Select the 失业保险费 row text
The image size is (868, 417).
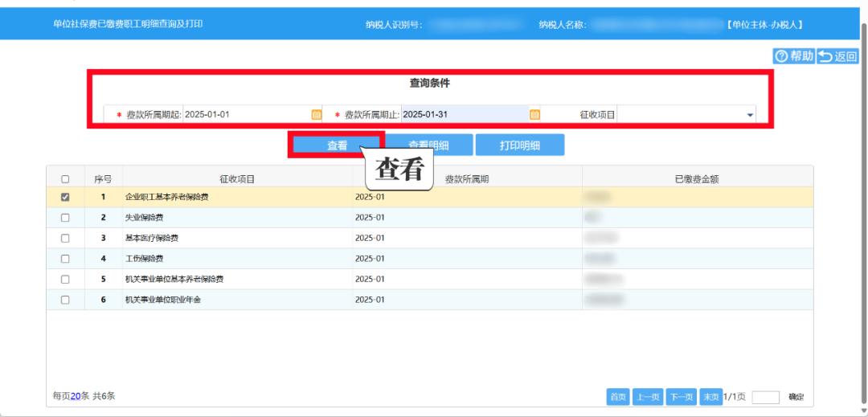(145, 218)
